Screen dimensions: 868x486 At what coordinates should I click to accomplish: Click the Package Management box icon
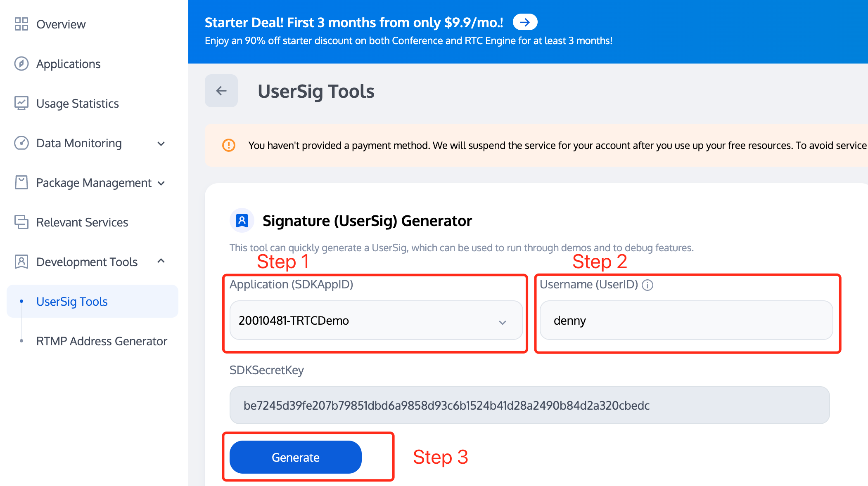pos(21,182)
